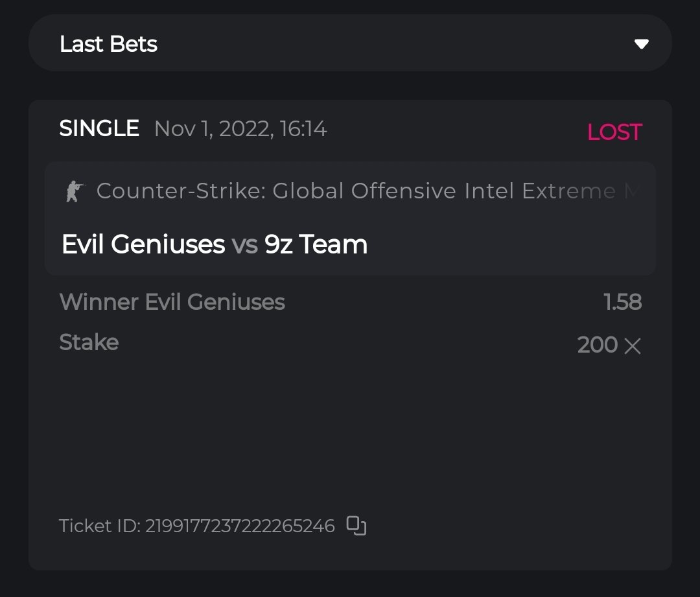The width and height of the screenshot is (700, 597).
Task: Click the faded end of tournament name
Action: [622, 191]
